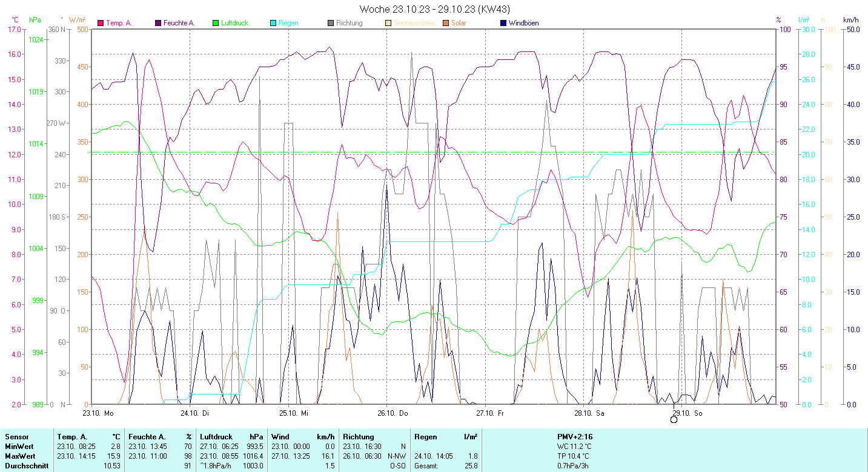Viewport: 868px width, 472px height.
Task: Click the minimum pressure value 993.5
Action: pyautogui.click(x=254, y=447)
